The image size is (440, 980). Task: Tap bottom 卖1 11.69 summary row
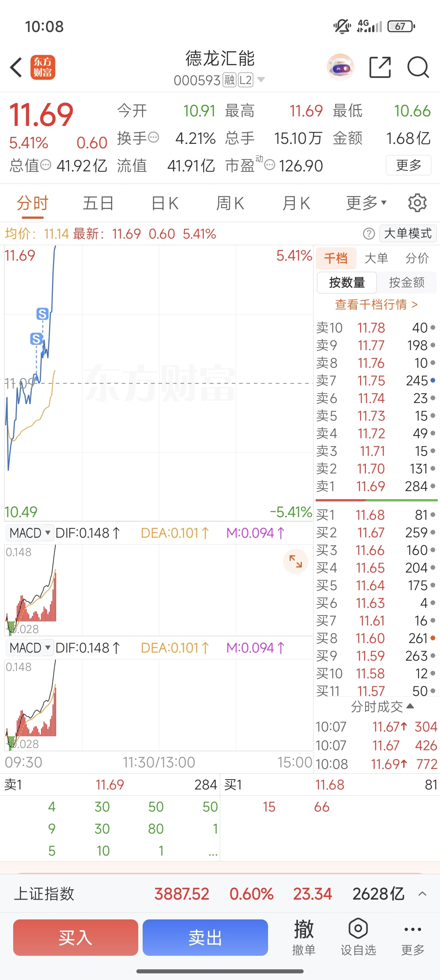[110, 784]
